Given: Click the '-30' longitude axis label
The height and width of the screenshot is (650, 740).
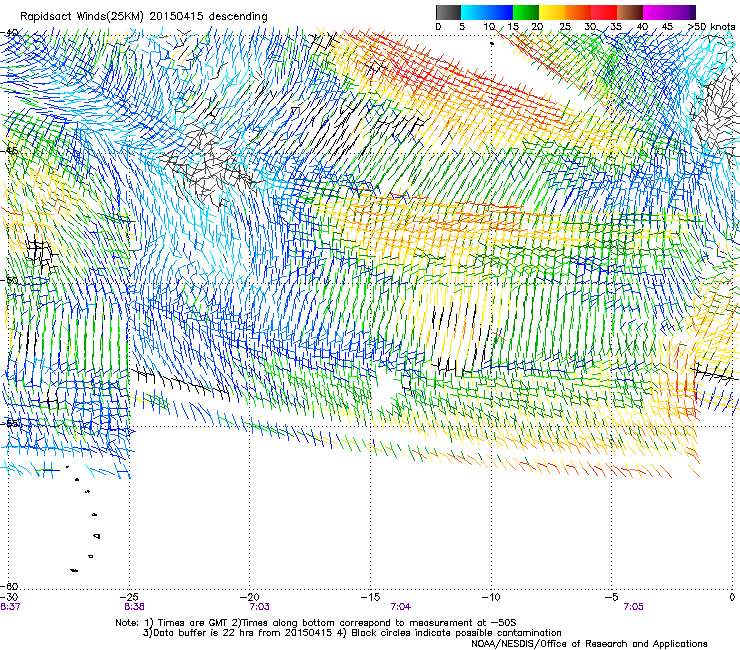Looking at the screenshot, I should (10, 597).
